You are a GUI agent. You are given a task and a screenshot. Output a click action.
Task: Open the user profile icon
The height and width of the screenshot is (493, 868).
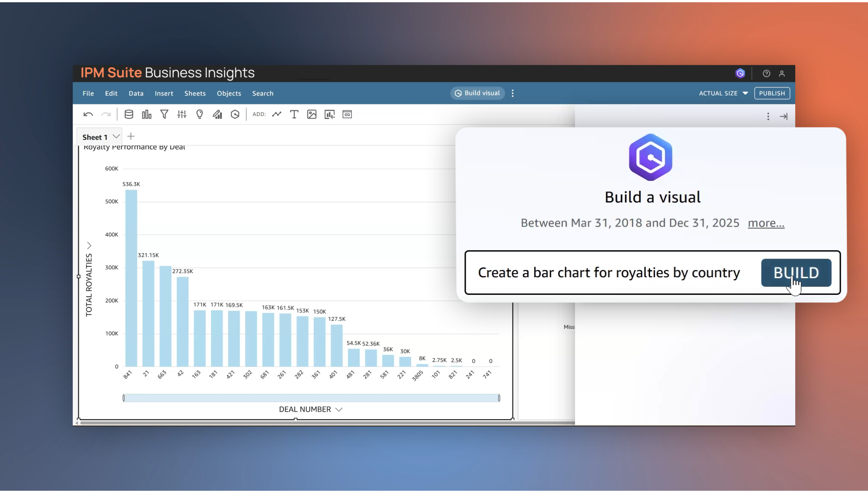783,73
